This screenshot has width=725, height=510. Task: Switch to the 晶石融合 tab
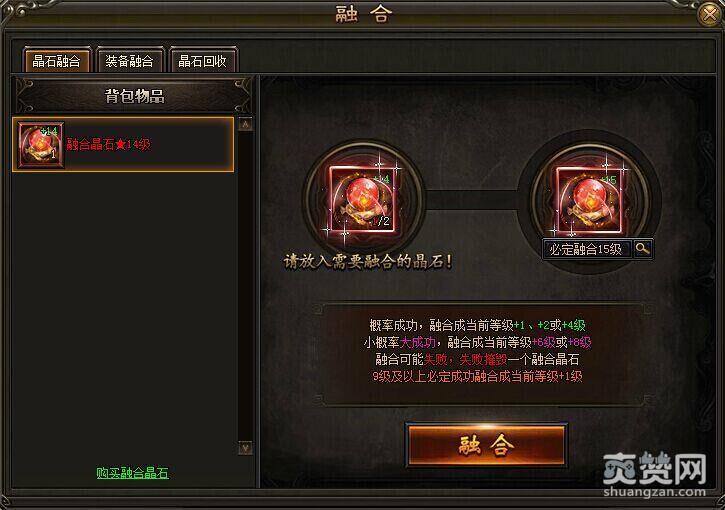(x=56, y=61)
